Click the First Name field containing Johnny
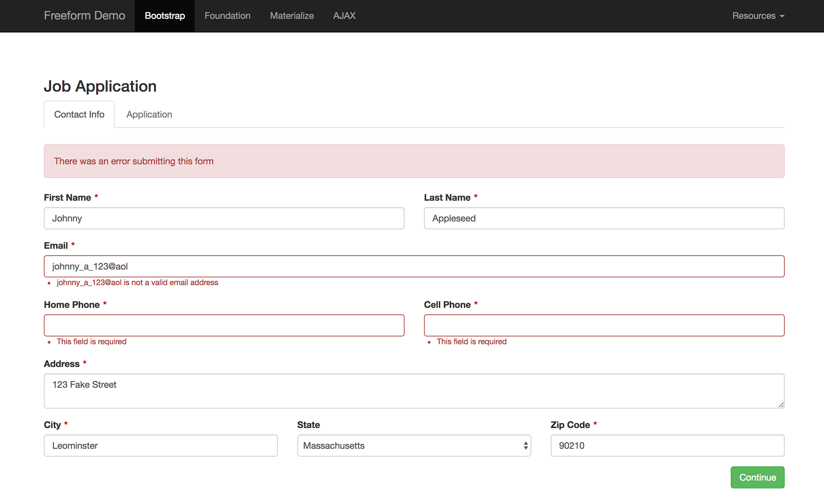Viewport: 824px width, 504px height. 224,218
